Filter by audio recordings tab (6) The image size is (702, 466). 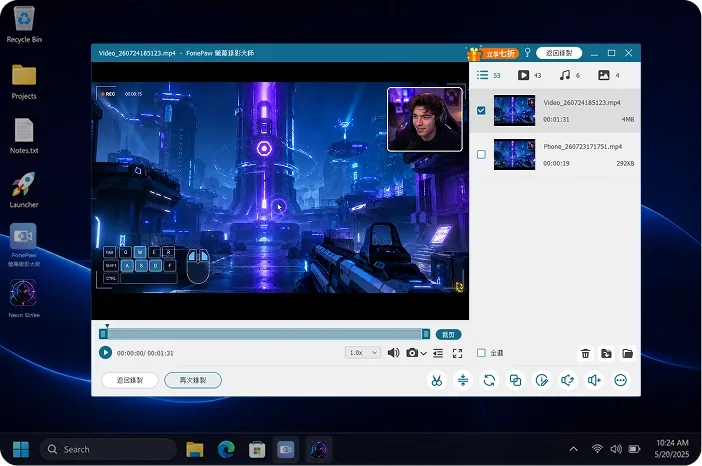(x=569, y=75)
